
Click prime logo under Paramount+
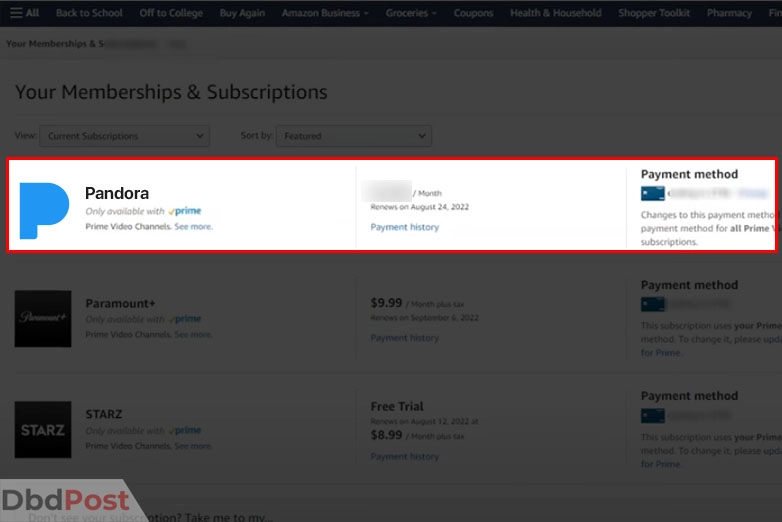(x=185, y=319)
